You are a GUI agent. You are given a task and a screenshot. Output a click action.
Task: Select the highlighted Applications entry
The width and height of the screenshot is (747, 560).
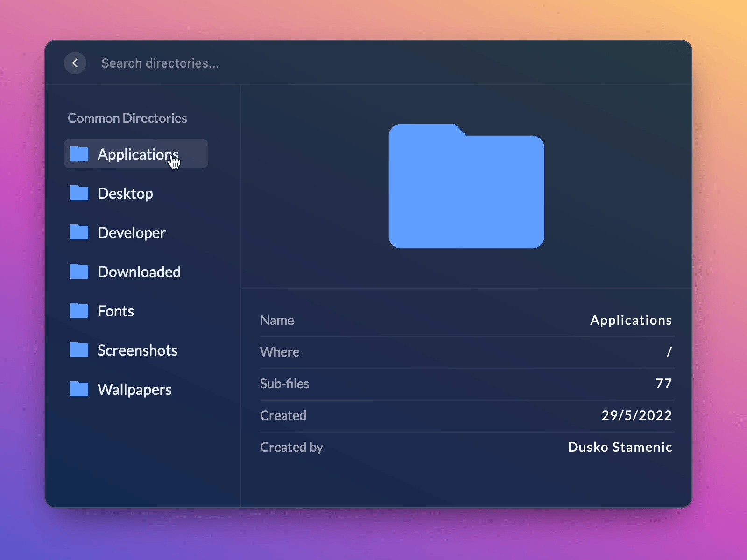pos(135,154)
